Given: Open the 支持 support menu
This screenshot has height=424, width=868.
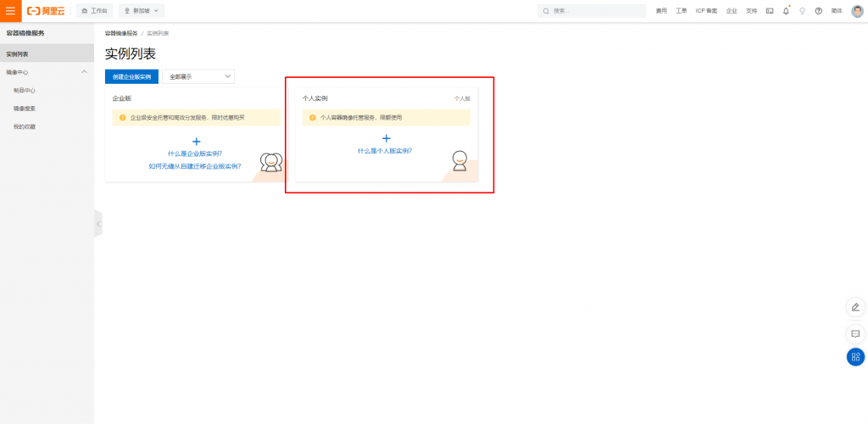Looking at the screenshot, I should 751,11.
